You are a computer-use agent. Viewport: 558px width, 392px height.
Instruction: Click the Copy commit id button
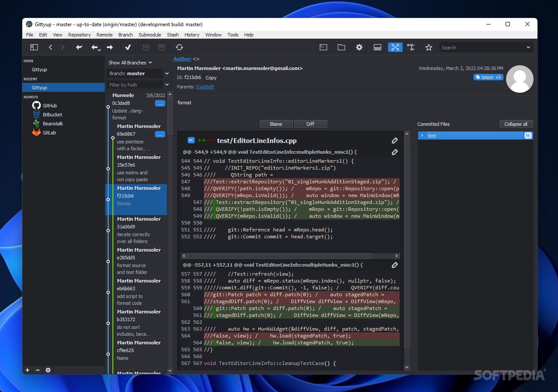pyautogui.click(x=211, y=78)
